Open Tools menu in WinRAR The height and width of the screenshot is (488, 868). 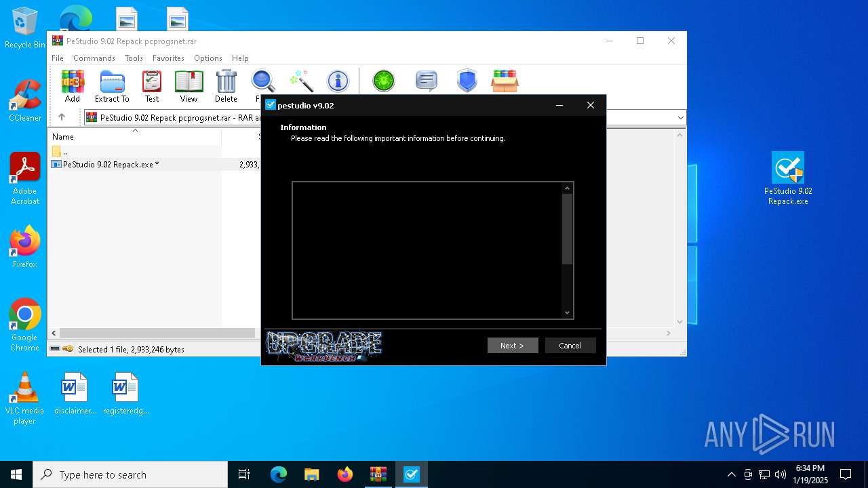point(134,58)
